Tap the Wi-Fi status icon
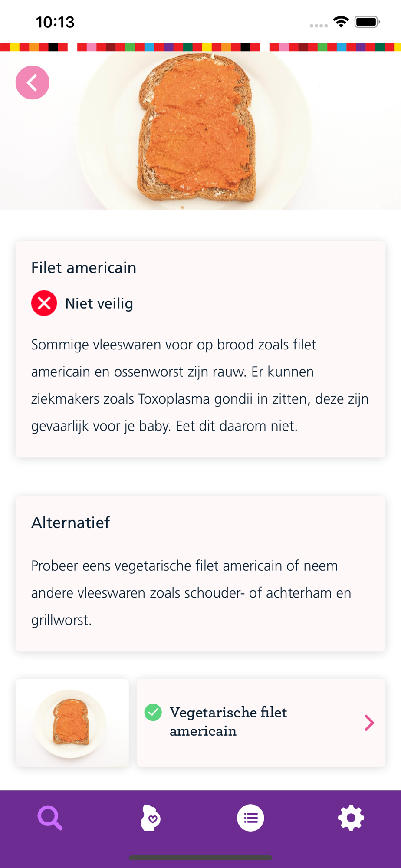 click(341, 22)
